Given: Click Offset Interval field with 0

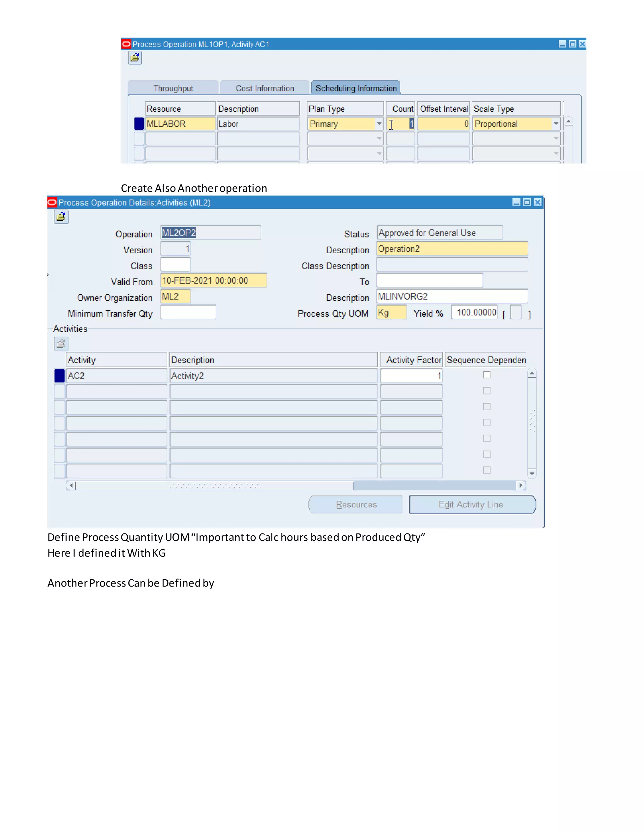Looking at the screenshot, I should click(x=443, y=124).
